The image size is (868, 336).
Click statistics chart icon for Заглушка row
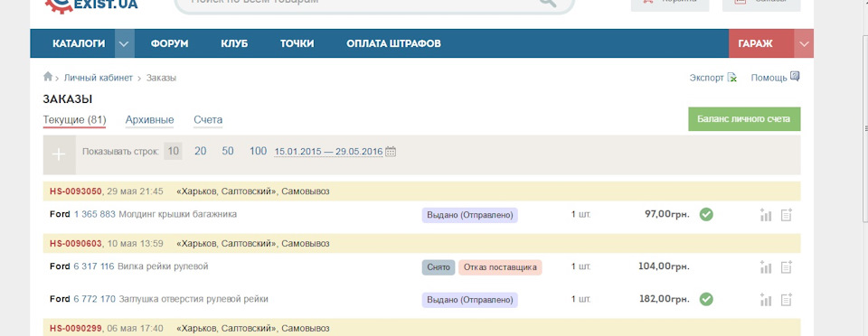click(766, 300)
